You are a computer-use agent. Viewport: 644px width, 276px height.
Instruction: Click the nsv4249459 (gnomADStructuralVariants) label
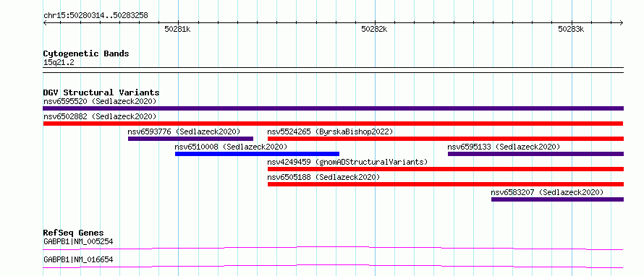[347, 162]
